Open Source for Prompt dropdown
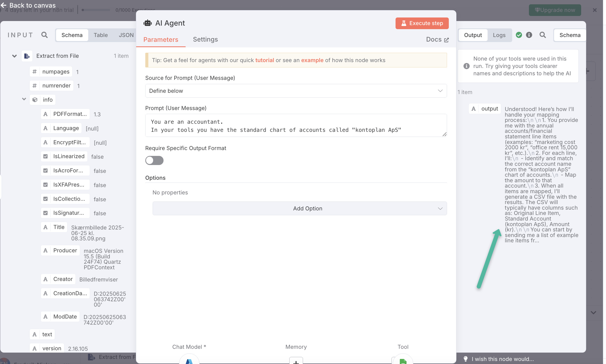 (x=296, y=91)
